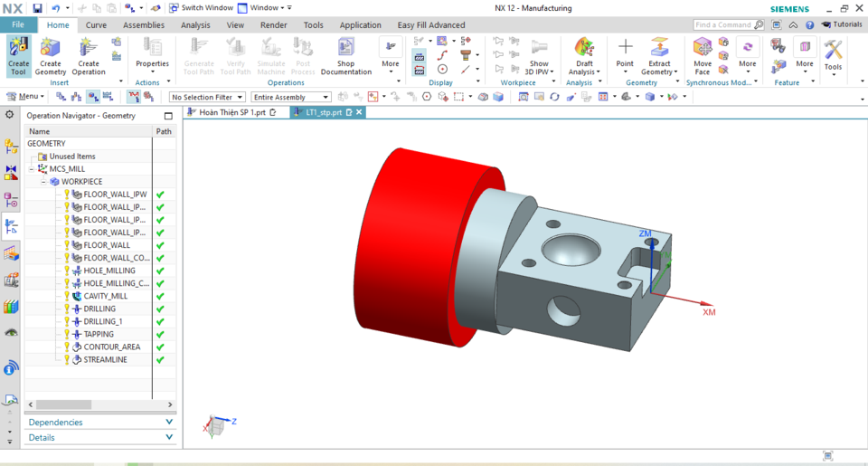Click the view triad orientation cube
This screenshot has height=466, width=868.
tap(215, 426)
